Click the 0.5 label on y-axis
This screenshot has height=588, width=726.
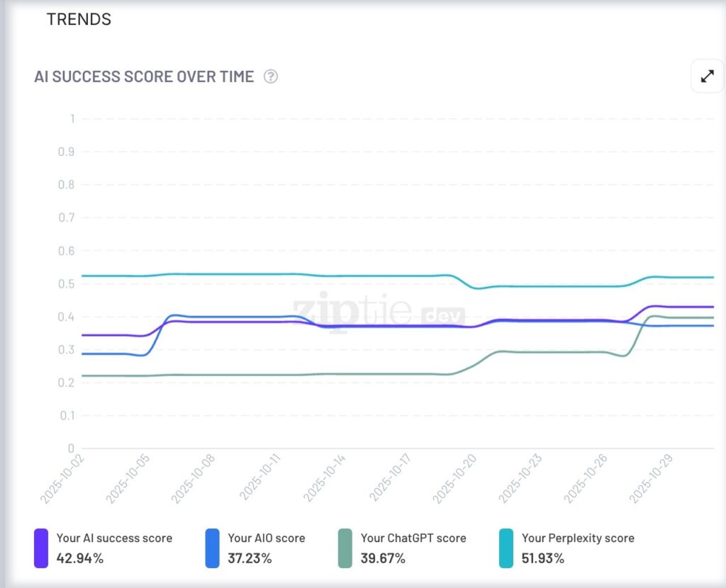pyautogui.click(x=66, y=283)
